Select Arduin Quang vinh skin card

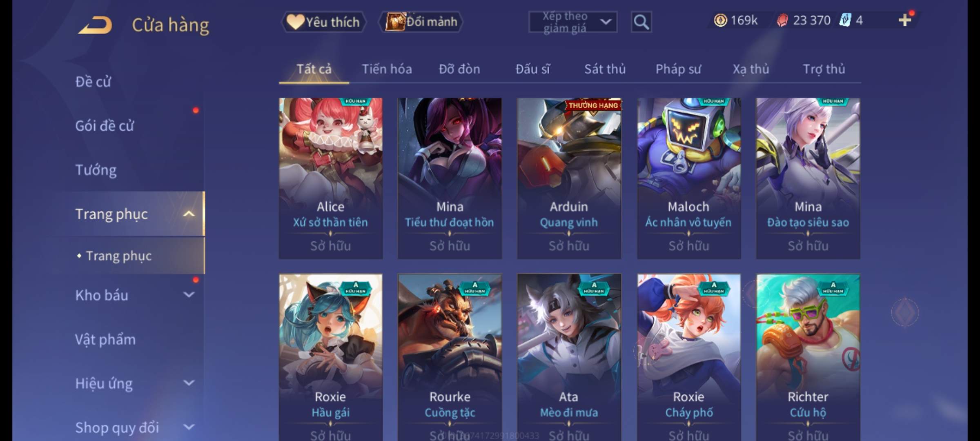[x=569, y=178]
